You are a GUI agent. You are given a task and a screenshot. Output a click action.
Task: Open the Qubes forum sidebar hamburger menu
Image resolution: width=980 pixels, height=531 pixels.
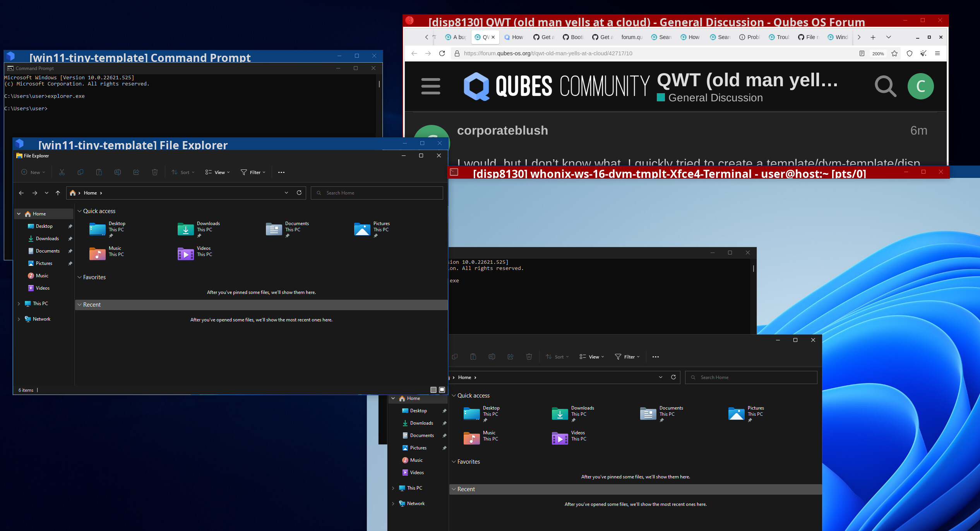click(x=431, y=86)
